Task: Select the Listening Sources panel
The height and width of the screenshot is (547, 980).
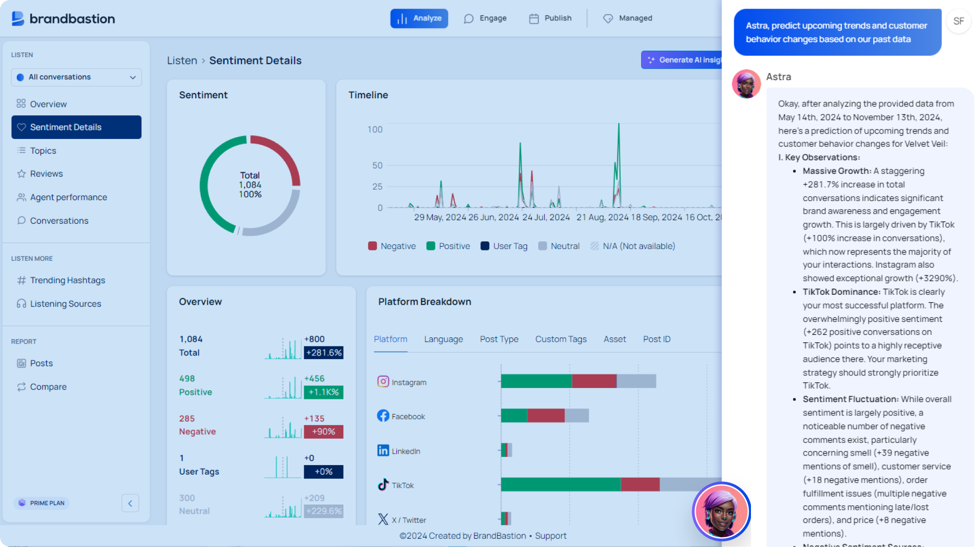Action: coord(66,303)
